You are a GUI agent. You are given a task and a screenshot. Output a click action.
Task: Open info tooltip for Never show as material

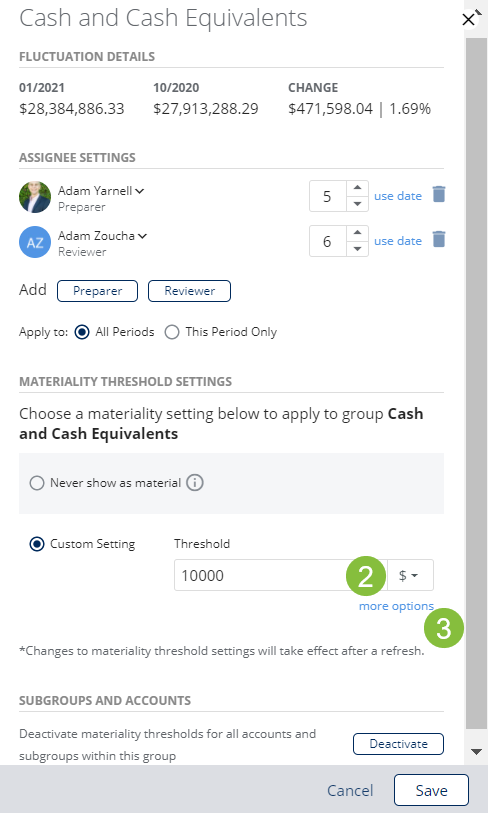(x=194, y=483)
